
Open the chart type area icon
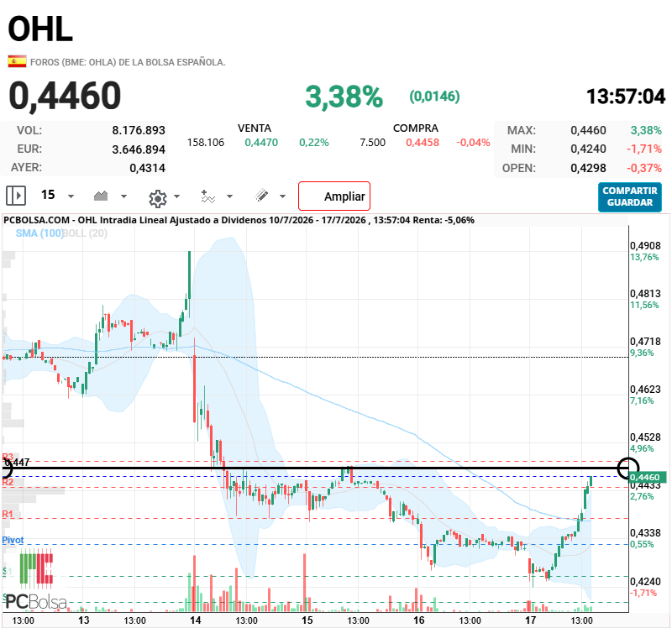[x=101, y=196]
